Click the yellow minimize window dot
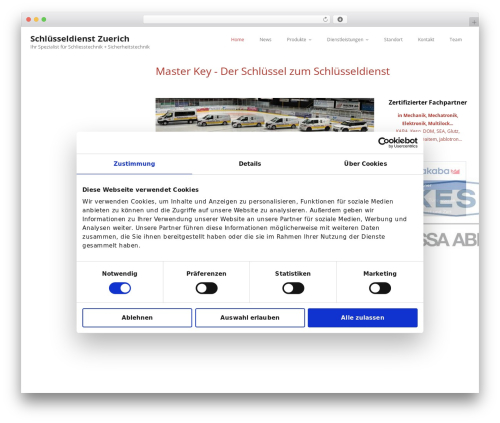This screenshot has height=423, width=500. 36,20
